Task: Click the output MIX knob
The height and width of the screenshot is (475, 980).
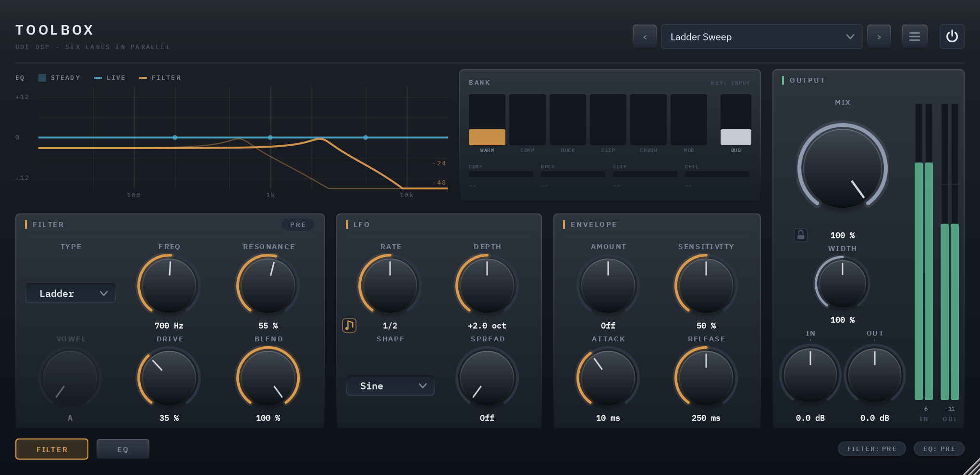Action: click(x=843, y=168)
